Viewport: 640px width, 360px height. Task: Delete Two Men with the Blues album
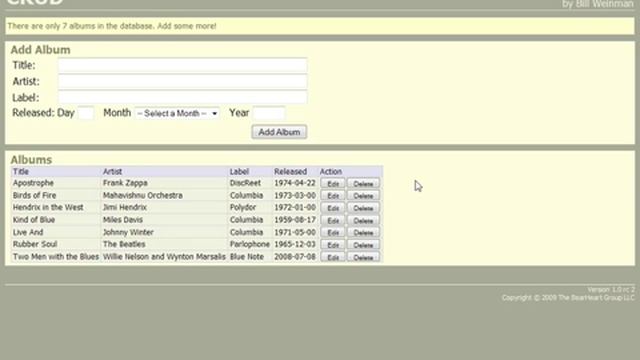click(363, 257)
